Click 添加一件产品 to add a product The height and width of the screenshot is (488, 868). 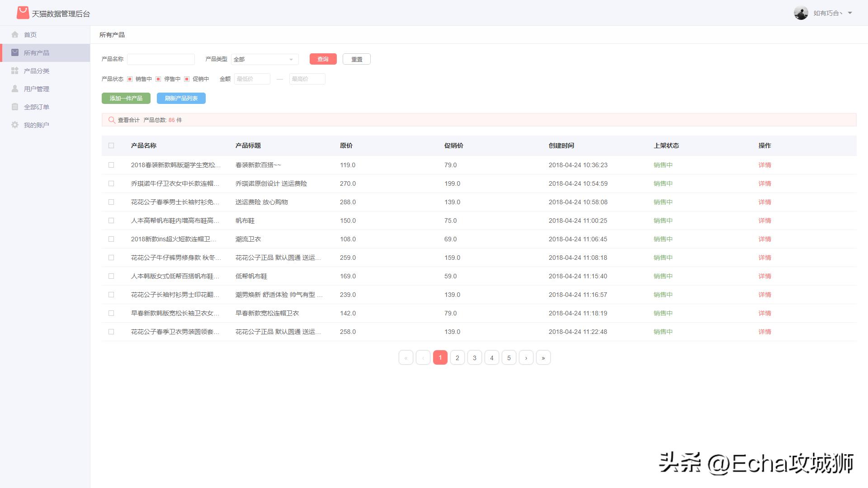(126, 98)
